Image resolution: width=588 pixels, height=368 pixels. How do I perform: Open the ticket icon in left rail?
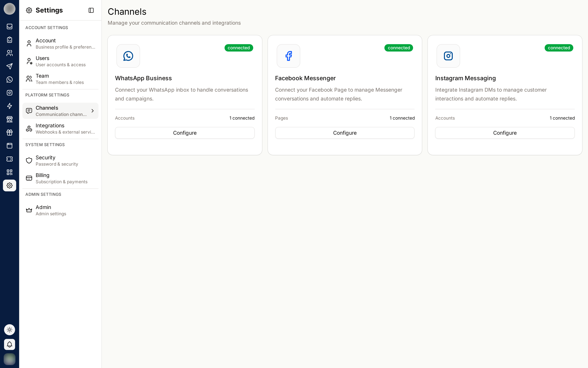[x=10, y=159]
